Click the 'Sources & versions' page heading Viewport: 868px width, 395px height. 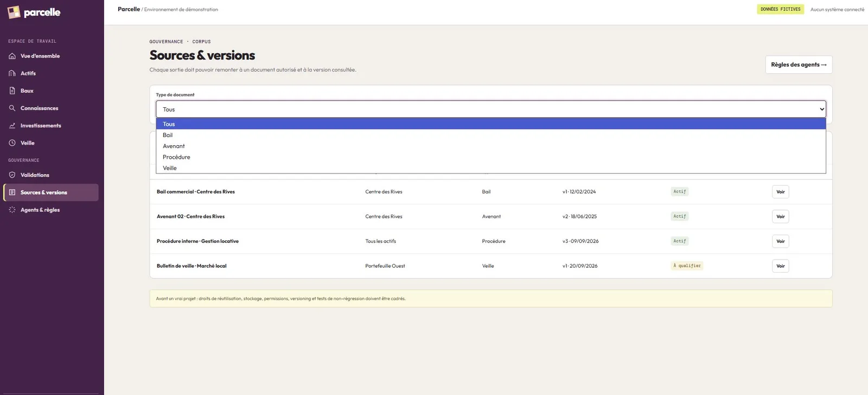click(x=202, y=55)
